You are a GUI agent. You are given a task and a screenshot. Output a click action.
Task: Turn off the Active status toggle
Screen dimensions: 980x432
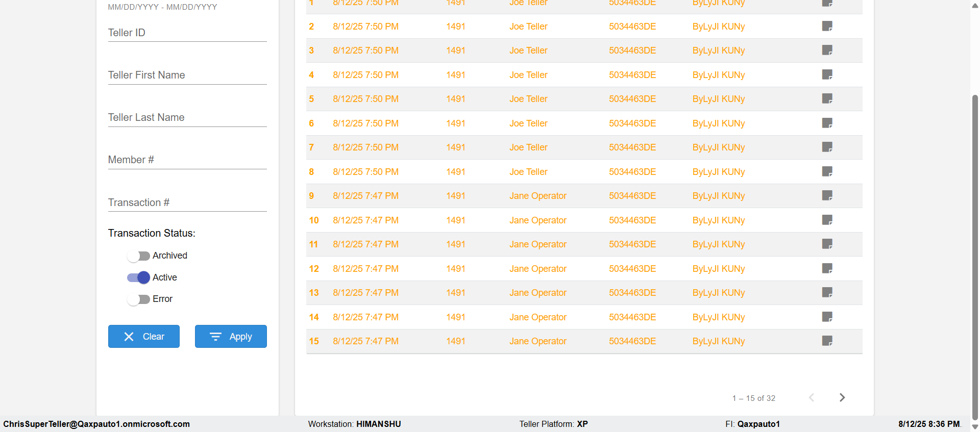[x=138, y=277]
